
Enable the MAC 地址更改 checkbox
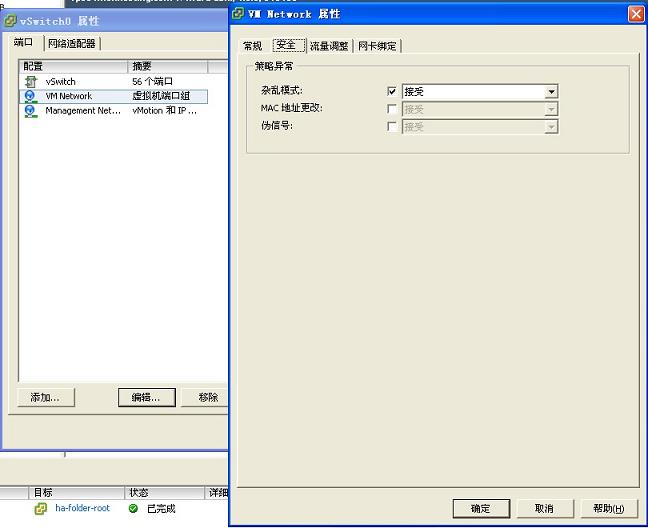coord(391,109)
